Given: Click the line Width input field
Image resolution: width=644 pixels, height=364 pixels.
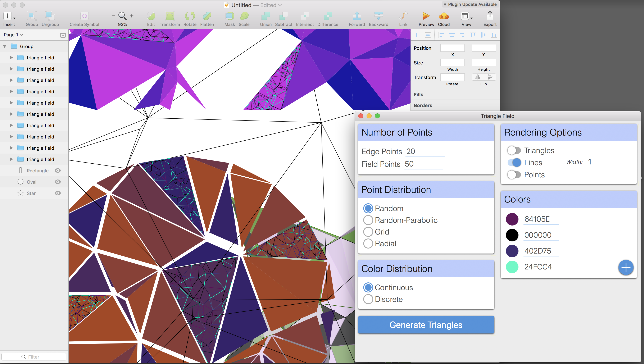Looking at the screenshot, I should tap(607, 162).
